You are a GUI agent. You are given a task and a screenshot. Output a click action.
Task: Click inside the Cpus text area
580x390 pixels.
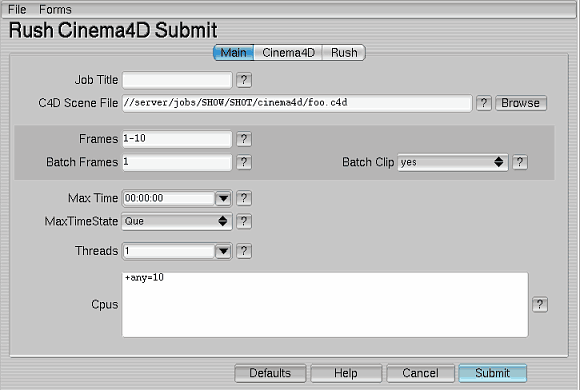pyautogui.click(x=325, y=305)
